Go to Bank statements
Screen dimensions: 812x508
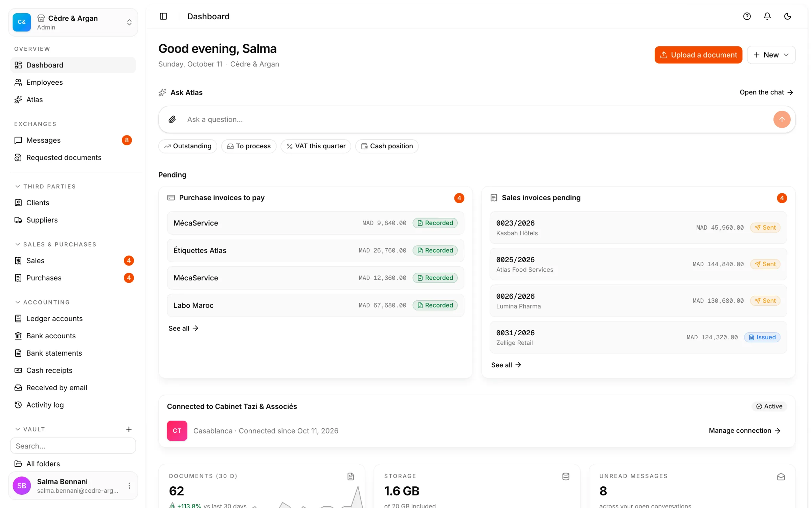pos(73,353)
